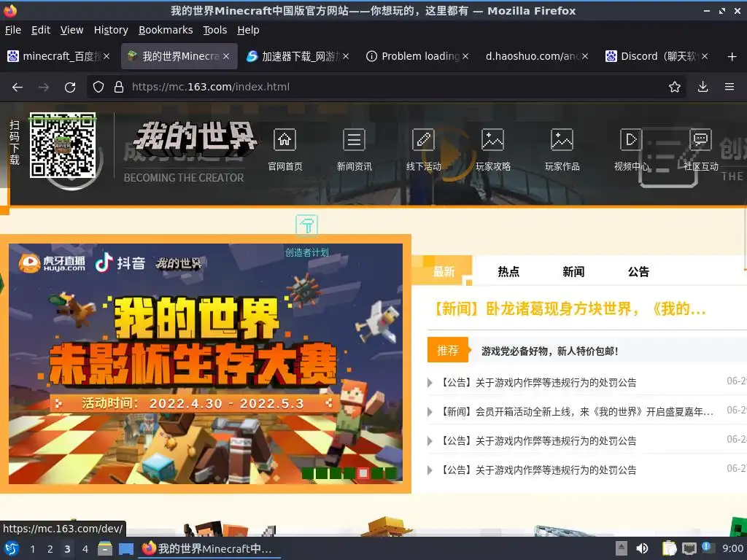Switch to the Problem loading tab
Viewport: 747px width, 560px height.
click(x=417, y=56)
